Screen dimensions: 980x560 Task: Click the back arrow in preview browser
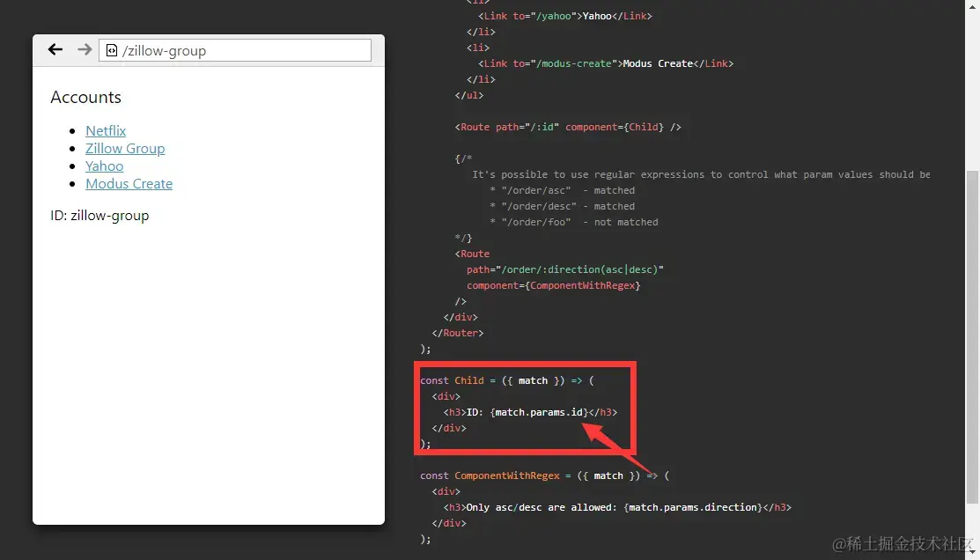tap(55, 49)
